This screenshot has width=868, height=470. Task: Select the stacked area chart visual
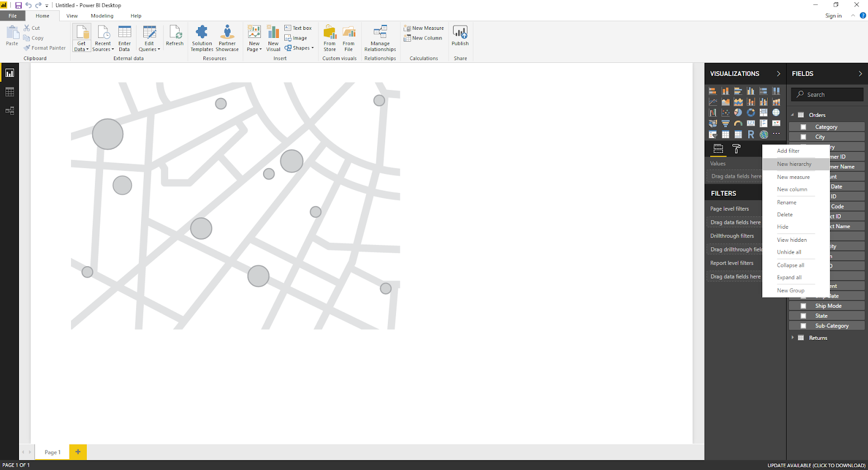point(738,102)
